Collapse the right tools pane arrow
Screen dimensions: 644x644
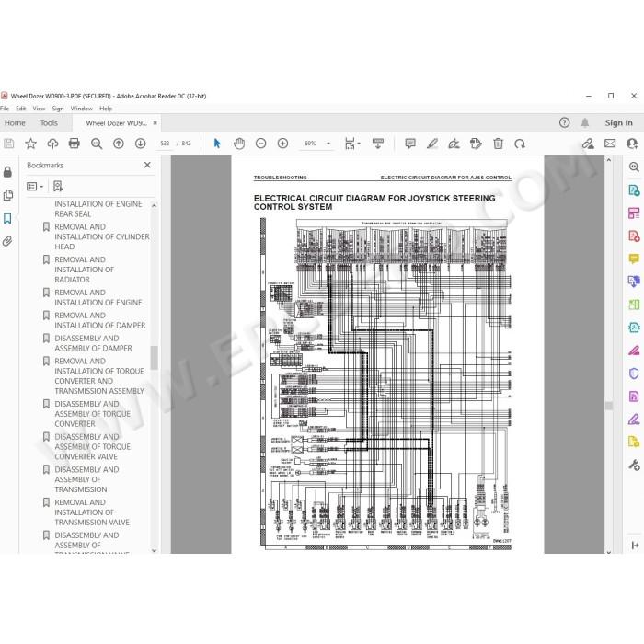coord(635,545)
